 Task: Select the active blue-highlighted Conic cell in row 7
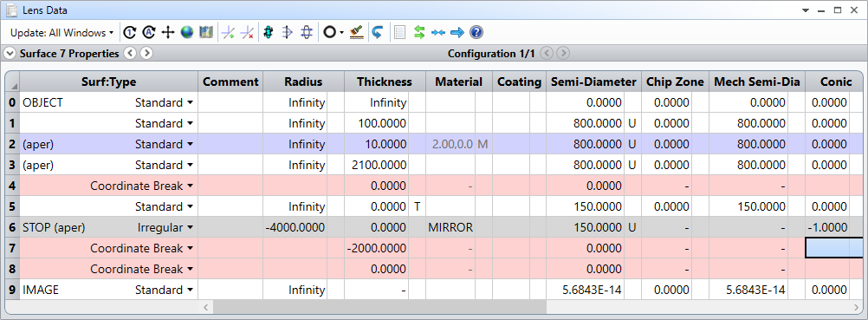tap(833, 248)
